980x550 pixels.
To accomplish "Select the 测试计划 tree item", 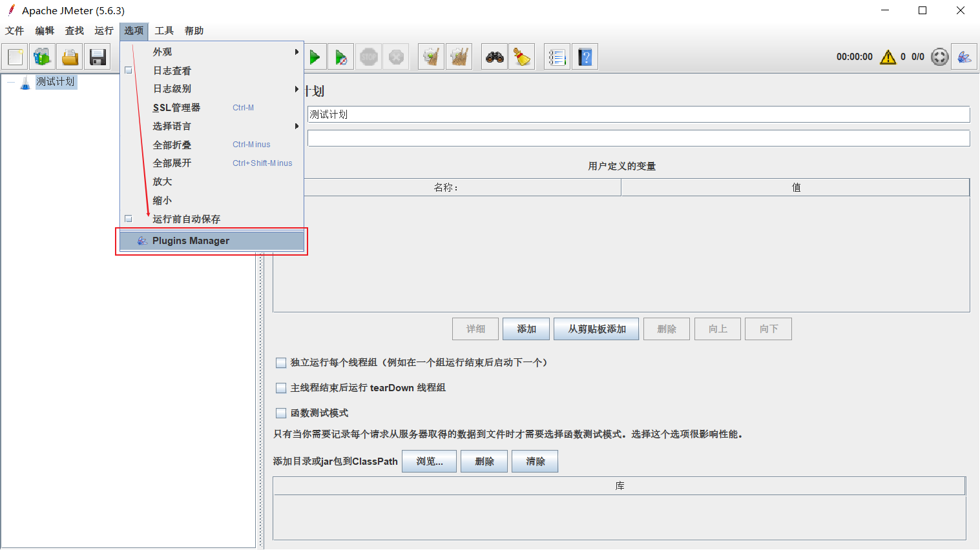I will pyautogui.click(x=56, y=82).
